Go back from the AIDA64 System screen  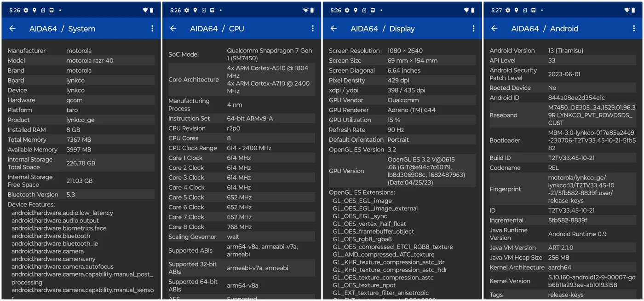pyautogui.click(x=12, y=29)
